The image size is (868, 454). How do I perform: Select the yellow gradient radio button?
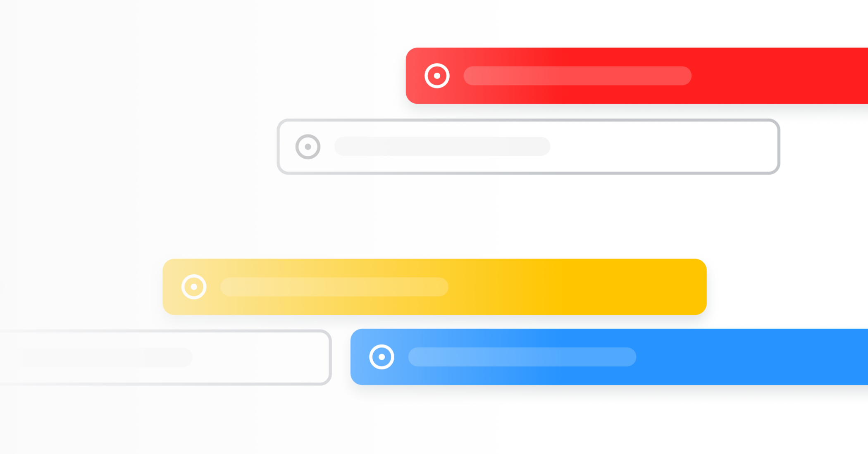195,287
